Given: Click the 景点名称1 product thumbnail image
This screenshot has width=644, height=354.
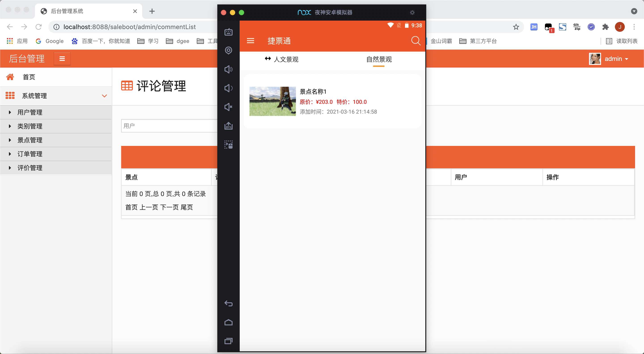Looking at the screenshot, I should coord(271,100).
